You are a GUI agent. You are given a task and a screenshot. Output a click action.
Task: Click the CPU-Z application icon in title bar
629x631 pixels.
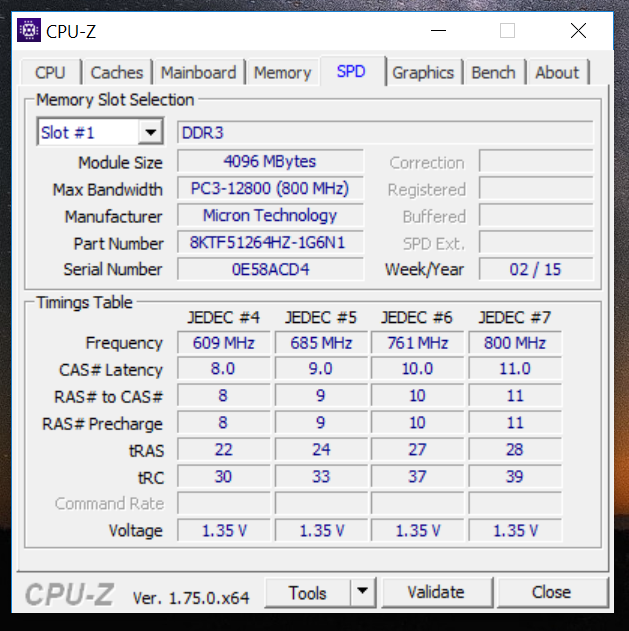click(x=29, y=30)
